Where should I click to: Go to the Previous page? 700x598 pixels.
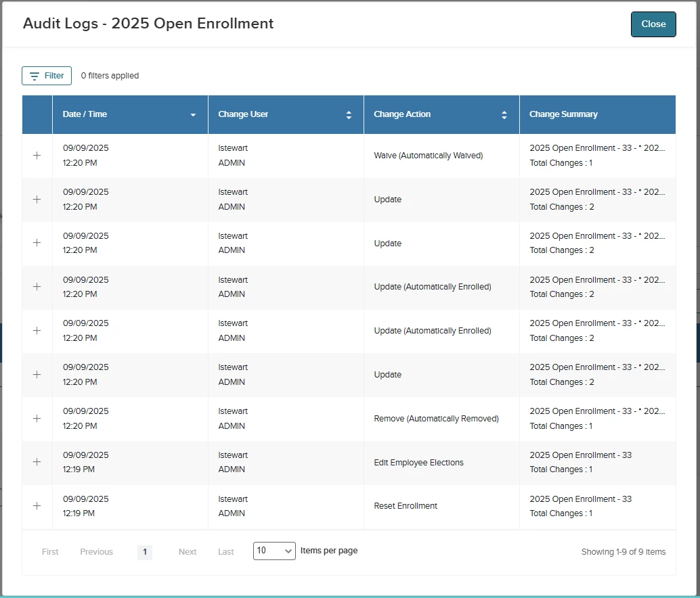coord(96,551)
